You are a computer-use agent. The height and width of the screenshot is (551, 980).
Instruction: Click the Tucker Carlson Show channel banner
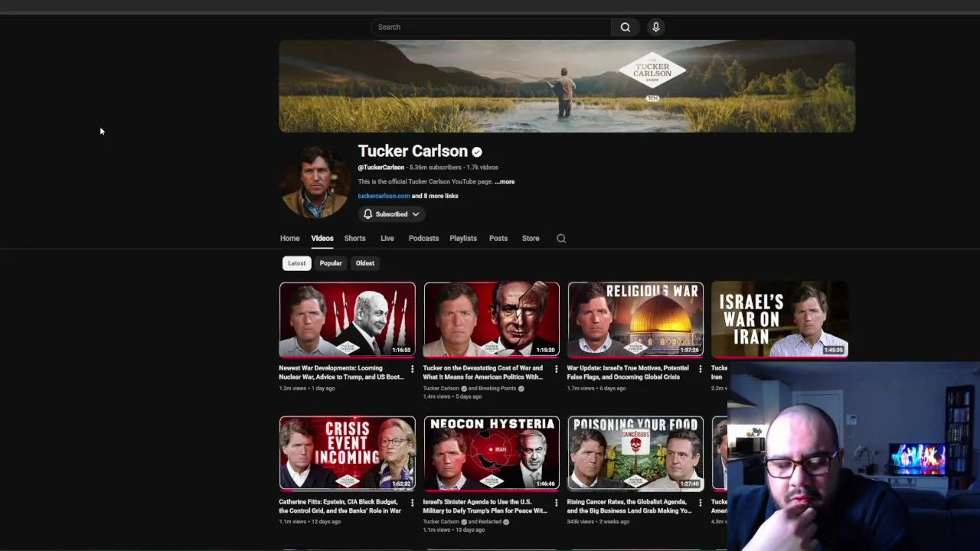pos(567,86)
